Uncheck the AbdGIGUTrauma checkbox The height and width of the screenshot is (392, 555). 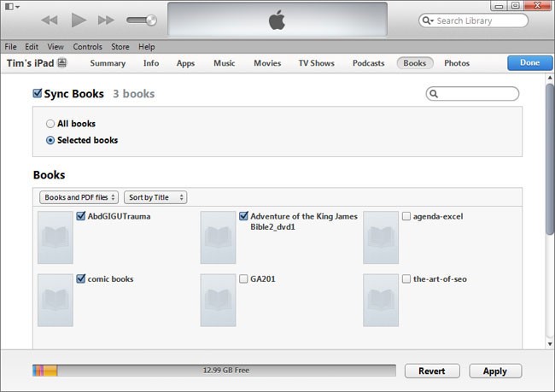point(81,216)
